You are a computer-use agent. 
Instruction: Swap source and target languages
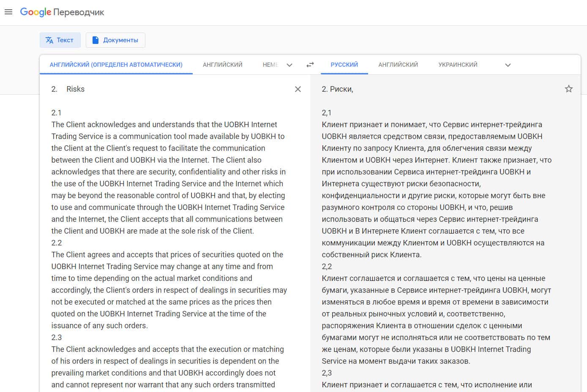(310, 65)
